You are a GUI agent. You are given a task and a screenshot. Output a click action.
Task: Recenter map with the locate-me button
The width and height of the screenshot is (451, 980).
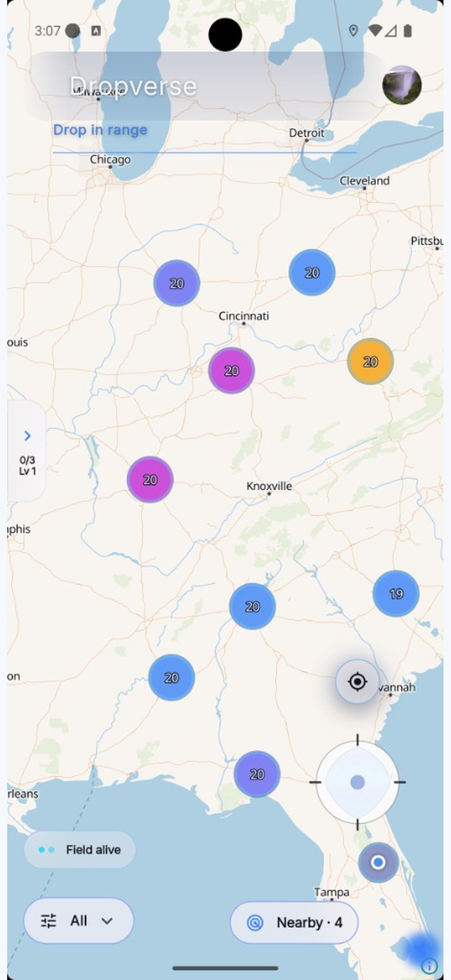[357, 681]
